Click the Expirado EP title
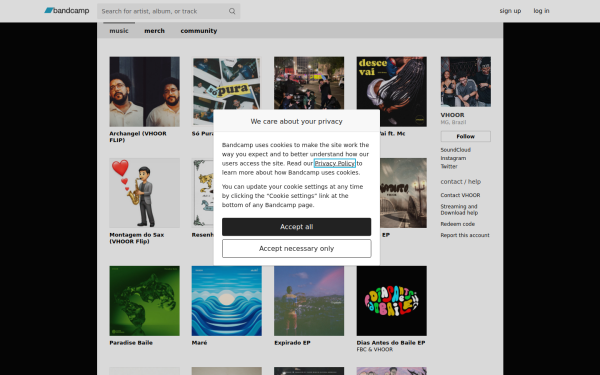Image resolution: width=600 pixels, height=375 pixels. coord(292,342)
